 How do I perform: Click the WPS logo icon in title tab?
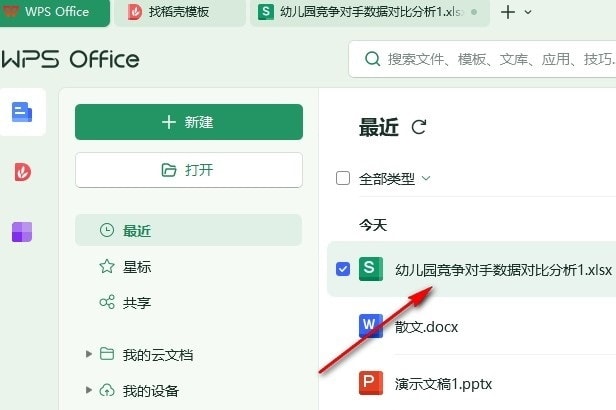11,11
